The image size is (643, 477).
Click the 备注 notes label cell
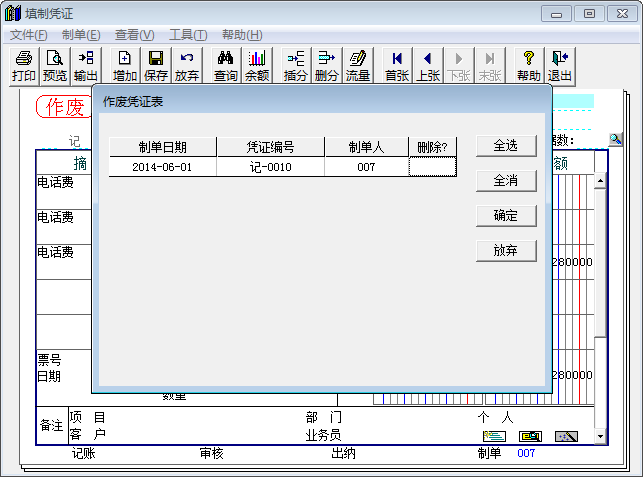[x=52, y=425]
